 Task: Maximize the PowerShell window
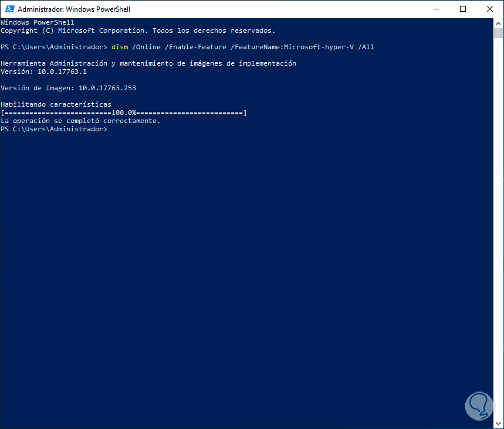click(463, 9)
